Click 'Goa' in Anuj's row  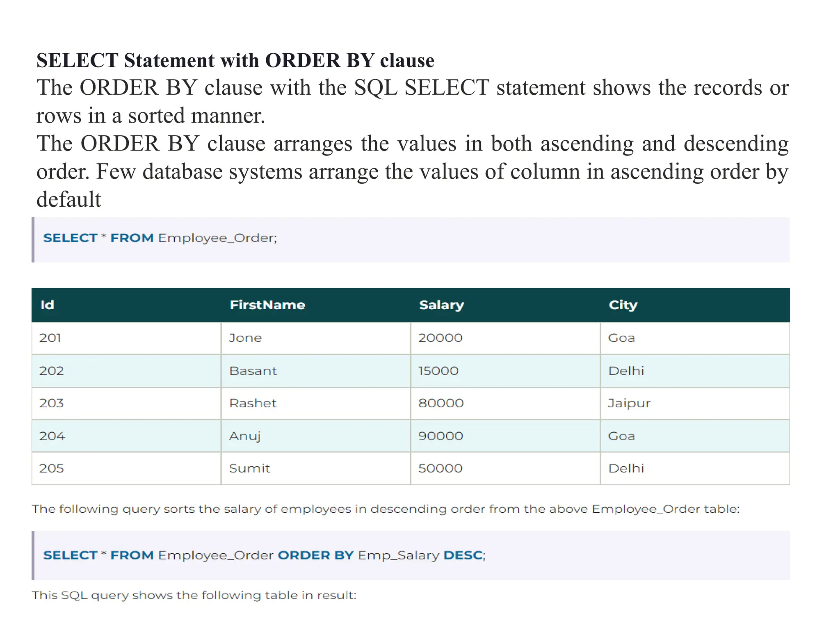(x=621, y=436)
